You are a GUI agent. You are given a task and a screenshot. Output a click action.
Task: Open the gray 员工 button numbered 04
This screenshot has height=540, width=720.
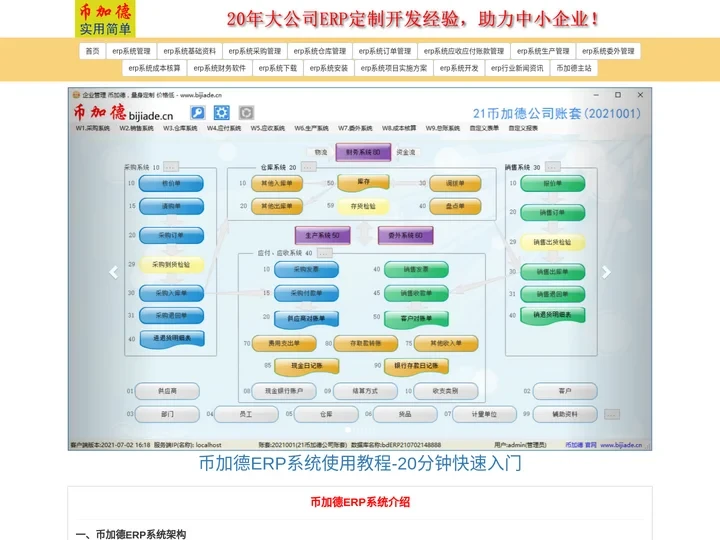coord(246,414)
